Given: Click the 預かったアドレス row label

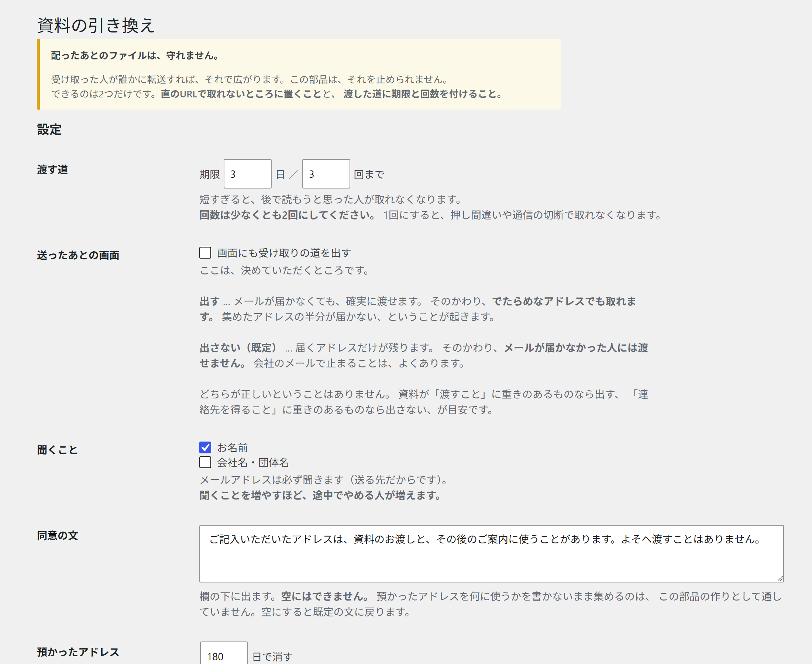Looking at the screenshot, I should click(78, 652).
